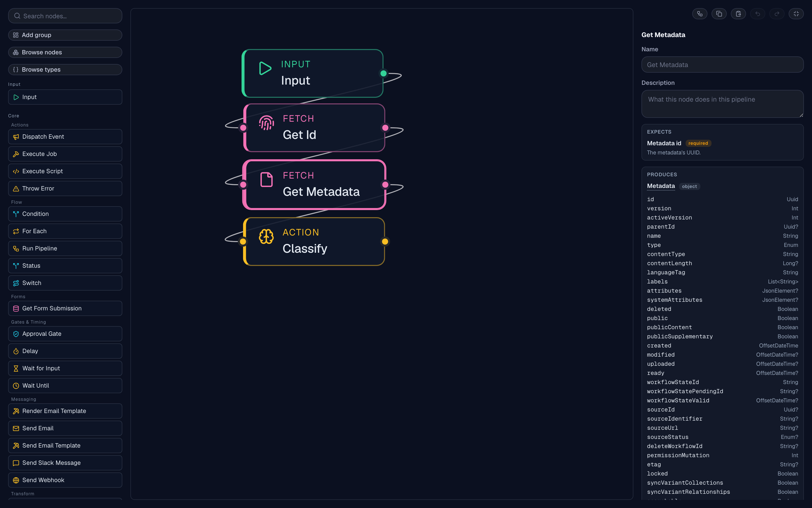Click the pink input port of Get Id
Screen dimensions: 812x508
pyautogui.click(x=243, y=128)
